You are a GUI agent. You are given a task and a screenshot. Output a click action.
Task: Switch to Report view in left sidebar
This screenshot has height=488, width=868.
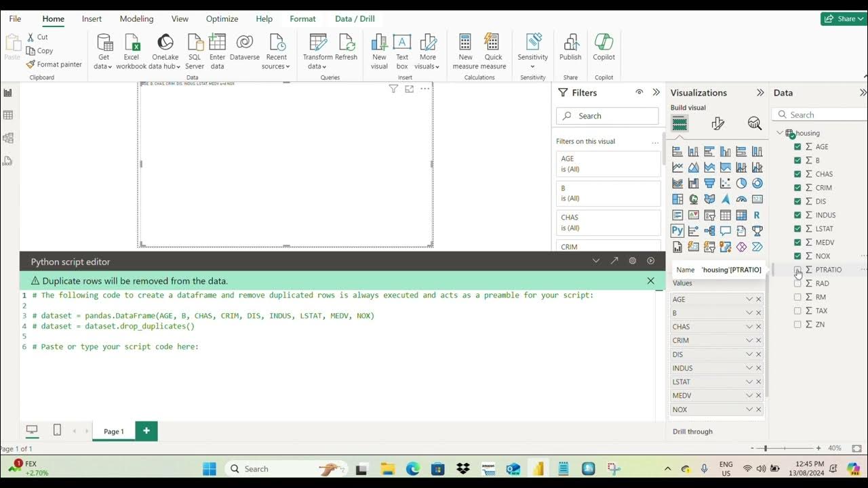click(x=8, y=93)
